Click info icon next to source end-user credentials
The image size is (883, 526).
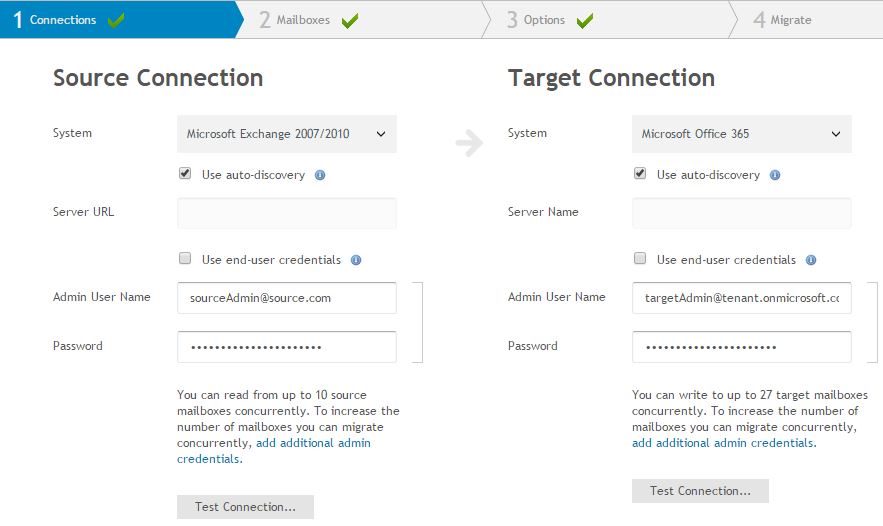point(356,260)
